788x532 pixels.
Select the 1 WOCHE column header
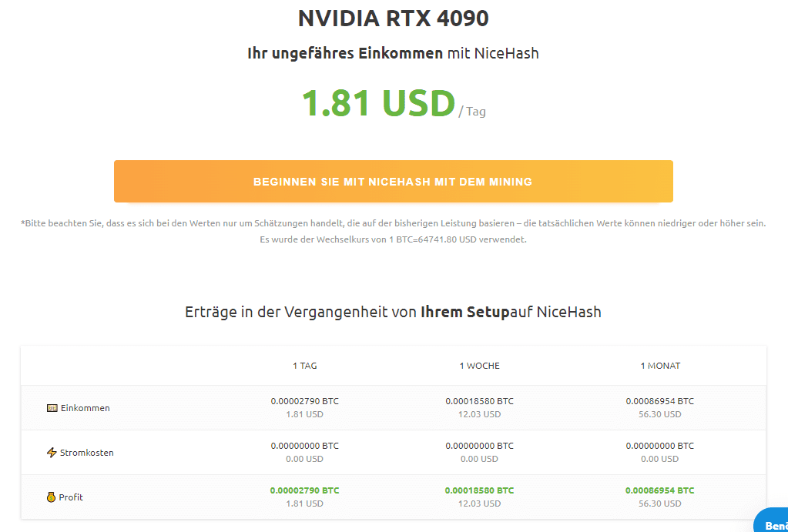click(479, 366)
